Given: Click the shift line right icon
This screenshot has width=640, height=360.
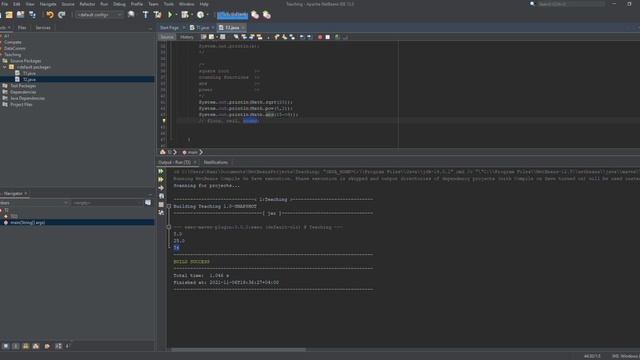Looking at the screenshot, I should (309, 37).
